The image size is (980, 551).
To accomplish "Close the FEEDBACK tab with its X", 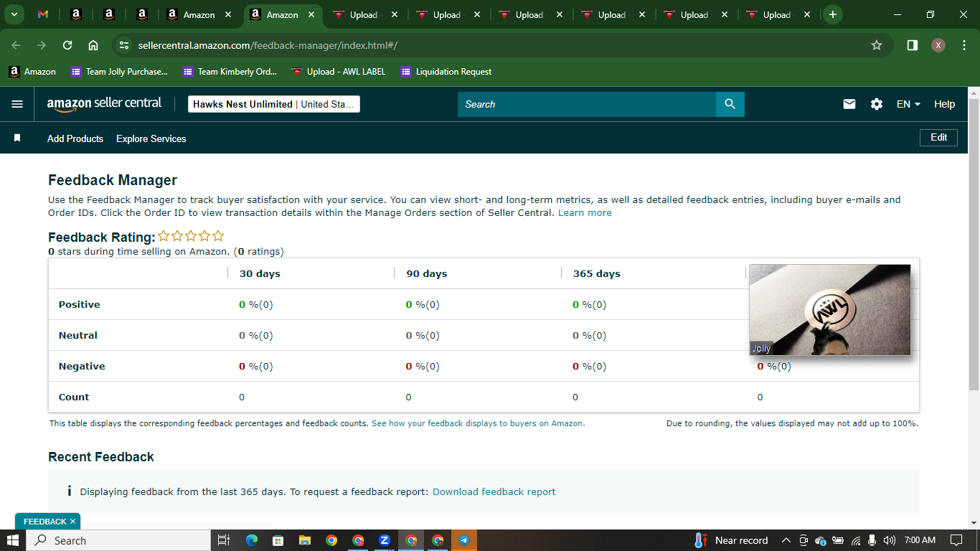I will click(x=72, y=522).
